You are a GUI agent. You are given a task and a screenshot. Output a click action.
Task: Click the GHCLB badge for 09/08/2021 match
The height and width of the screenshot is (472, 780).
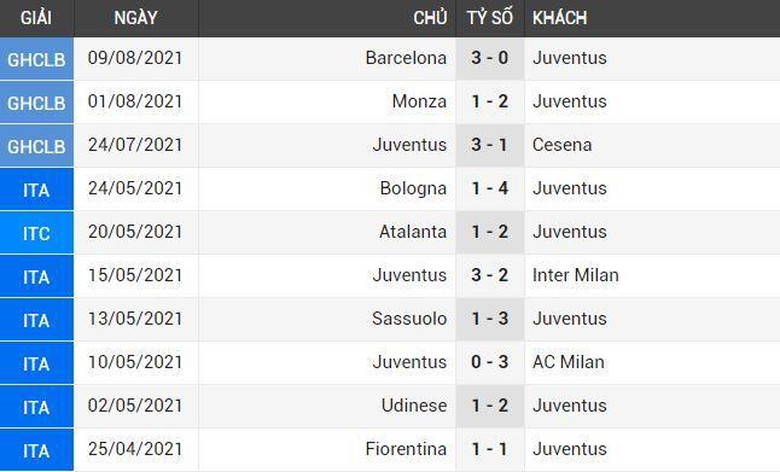tap(36, 58)
